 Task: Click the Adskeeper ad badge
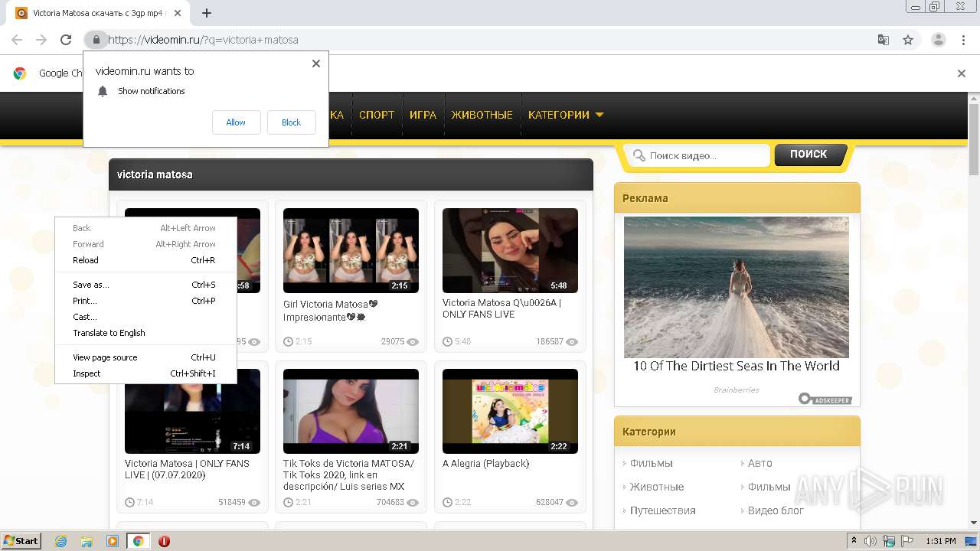pyautogui.click(x=825, y=399)
